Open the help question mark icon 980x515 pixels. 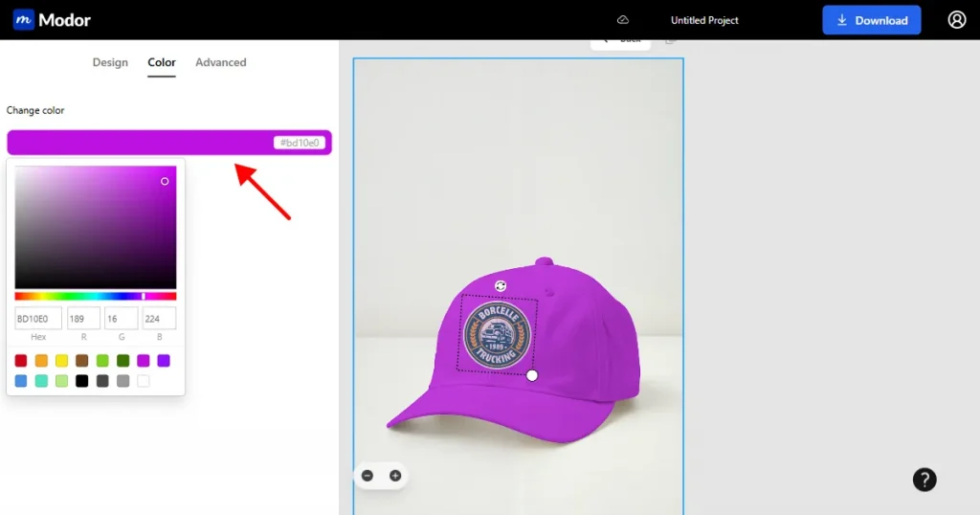tap(924, 480)
